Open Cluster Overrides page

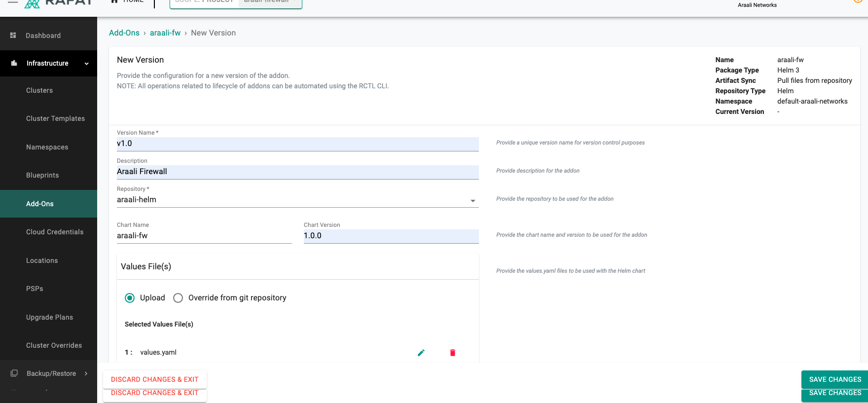click(54, 345)
